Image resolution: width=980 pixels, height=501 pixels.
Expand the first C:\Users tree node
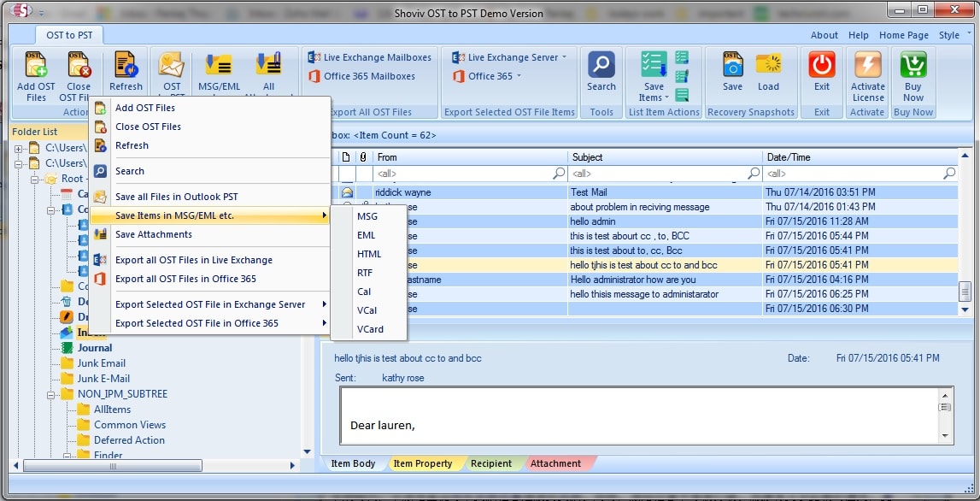click(18, 148)
